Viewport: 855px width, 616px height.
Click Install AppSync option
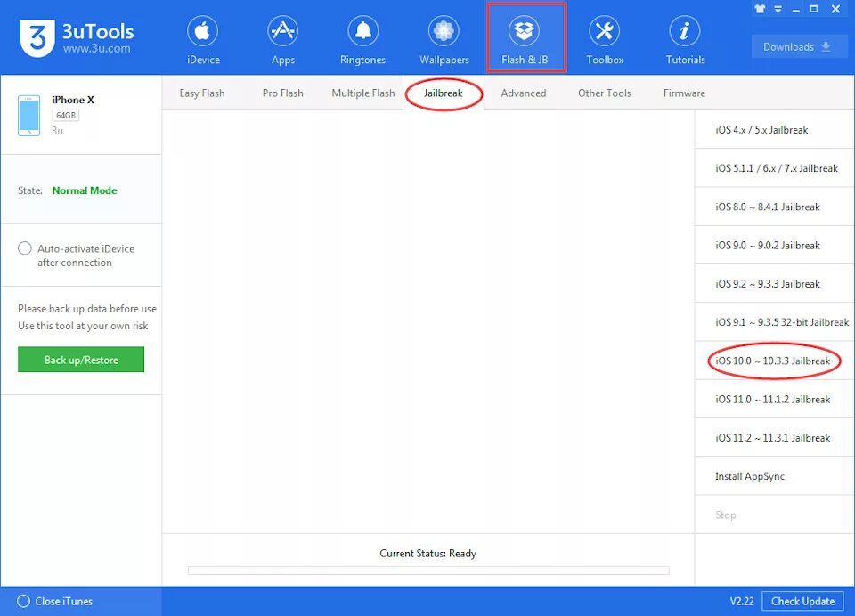coord(774,476)
